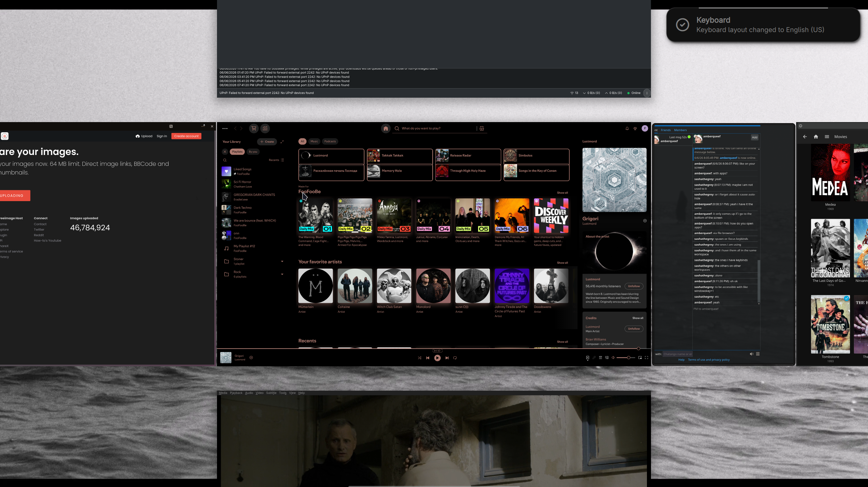This screenshot has height=487, width=868.
Task: Toggle the Playlists library filter
Action: [237, 152]
